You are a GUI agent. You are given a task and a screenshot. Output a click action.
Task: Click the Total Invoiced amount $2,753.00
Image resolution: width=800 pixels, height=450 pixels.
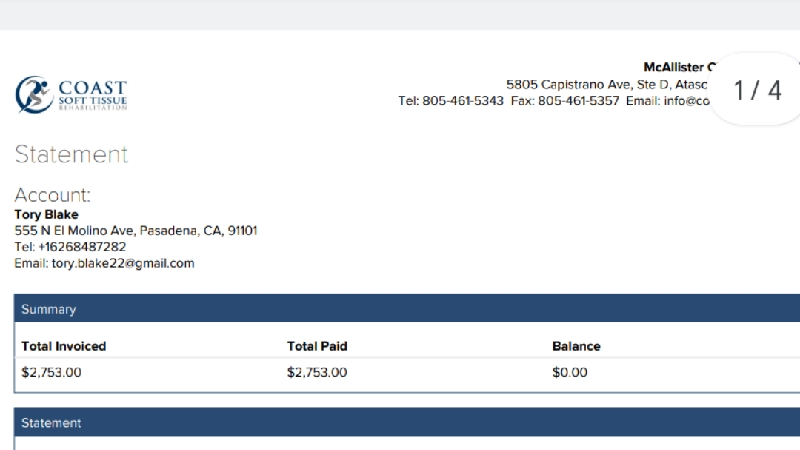(x=51, y=373)
